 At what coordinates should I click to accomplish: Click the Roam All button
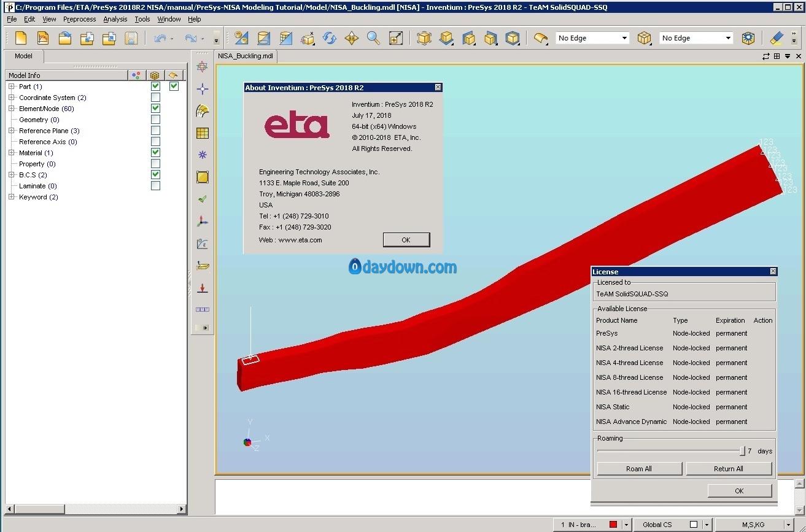point(639,469)
